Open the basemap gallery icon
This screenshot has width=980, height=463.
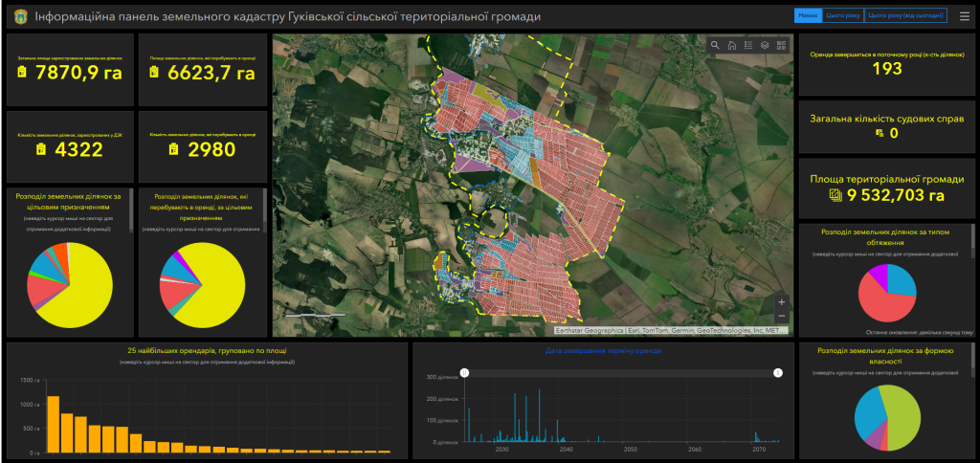[x=781, y=45]
